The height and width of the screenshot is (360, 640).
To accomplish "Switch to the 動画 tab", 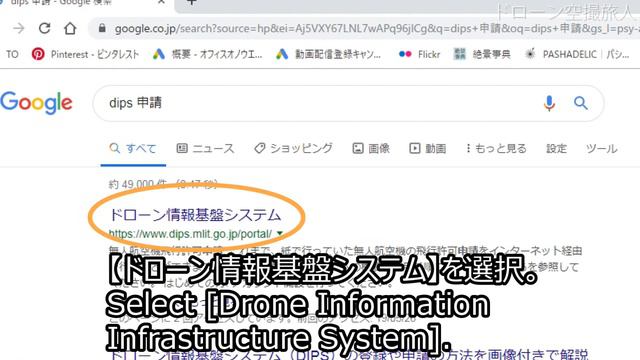I will coord(427,148).
